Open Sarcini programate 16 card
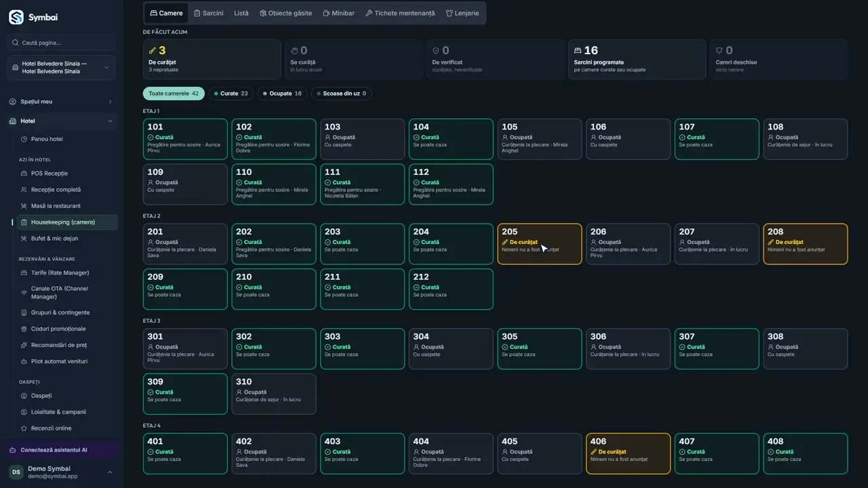Image resolution: width=868 pixels, height=488 pixels. 637,60
